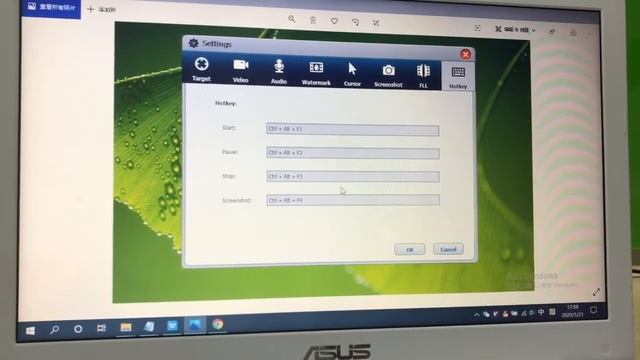Open the Audio tab with microphone icon
This screenshot has width=640, height=360.
279,72
